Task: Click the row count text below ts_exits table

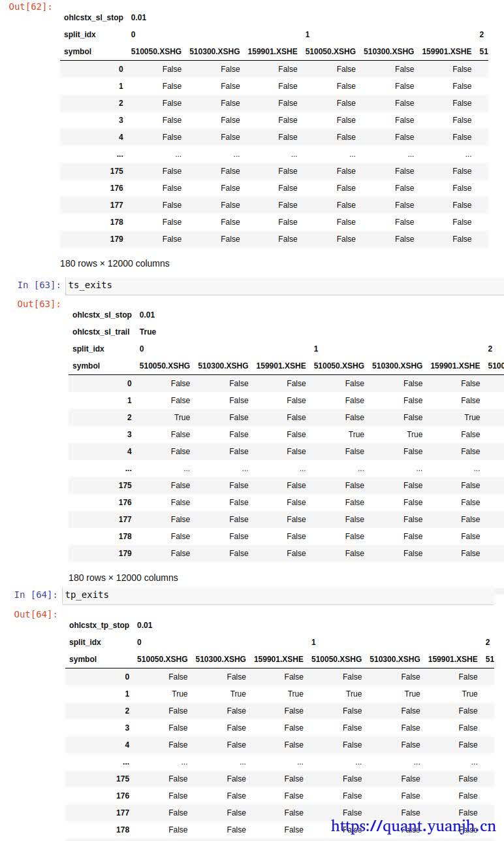Action: click(123, 578)
